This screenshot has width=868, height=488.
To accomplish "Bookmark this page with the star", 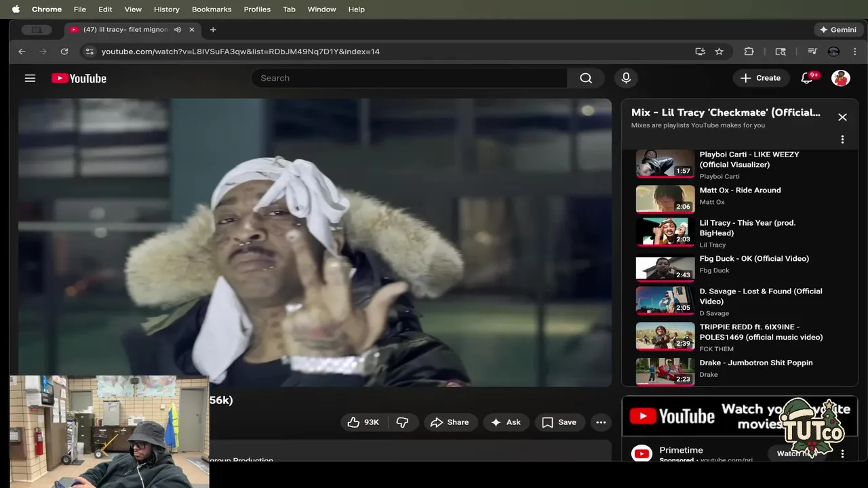I will (x=719, y=52).
